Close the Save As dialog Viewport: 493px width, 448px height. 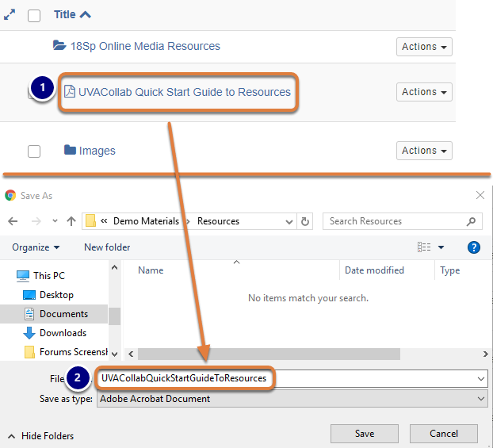(480, 195)
